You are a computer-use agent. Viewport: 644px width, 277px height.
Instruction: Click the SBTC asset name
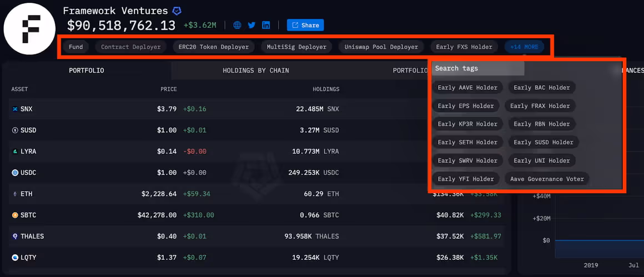coord(28,215)
